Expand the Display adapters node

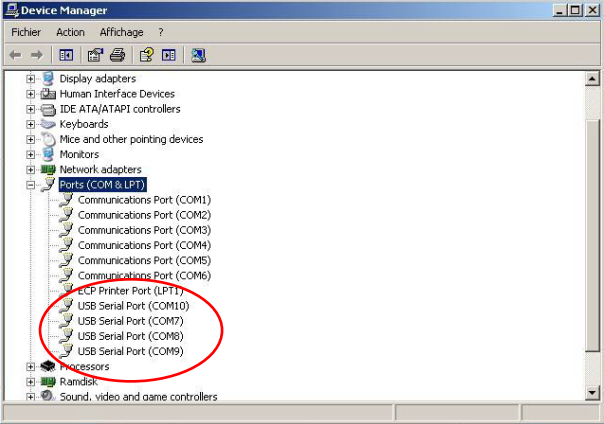click(x=31, y=79)
